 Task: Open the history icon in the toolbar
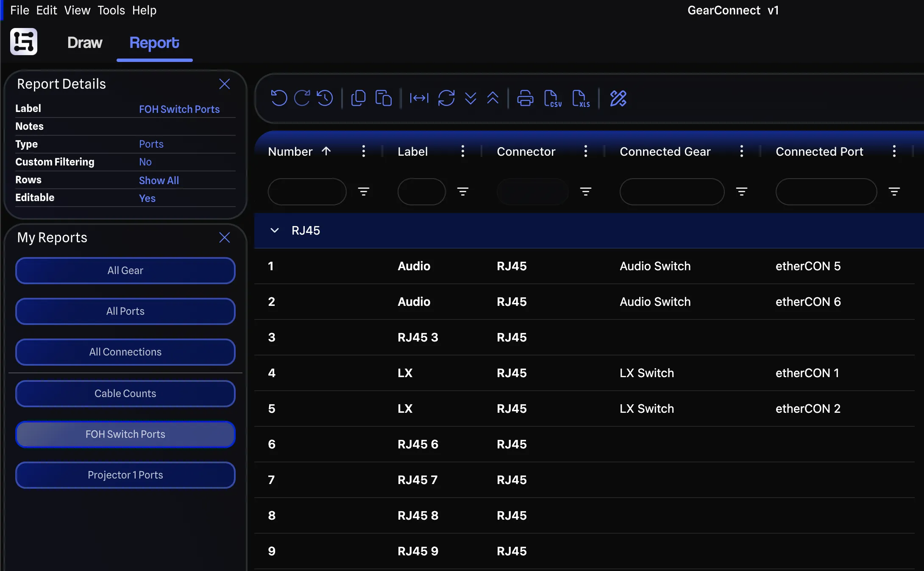[x=325, y=98]
